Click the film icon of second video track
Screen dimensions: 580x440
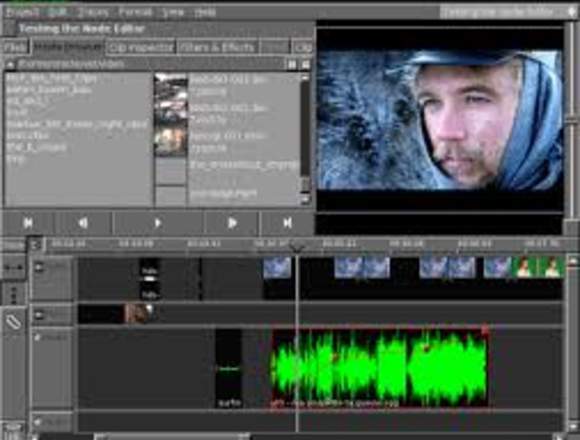click(x=39, y=315)
